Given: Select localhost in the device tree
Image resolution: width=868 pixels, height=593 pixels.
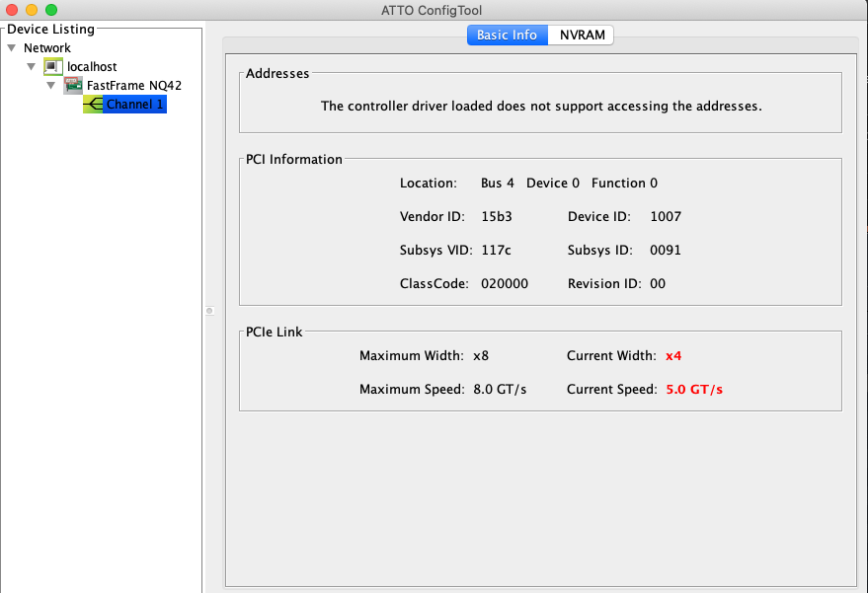Looking at the screenshot, I should tap(92, 66).
